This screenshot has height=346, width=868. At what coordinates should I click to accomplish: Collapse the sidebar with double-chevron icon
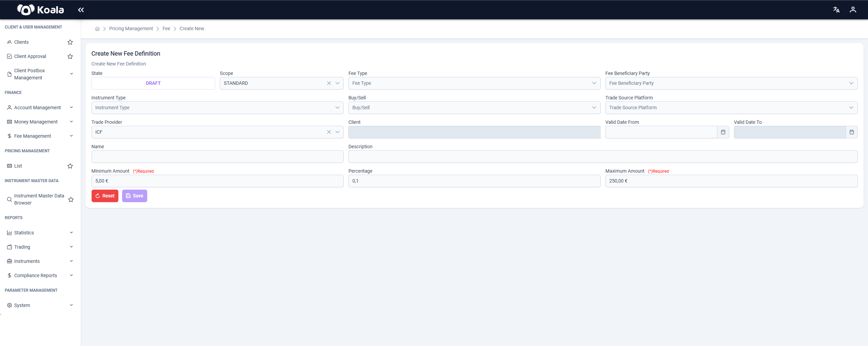pyautogui.click(x=81, y=10)
